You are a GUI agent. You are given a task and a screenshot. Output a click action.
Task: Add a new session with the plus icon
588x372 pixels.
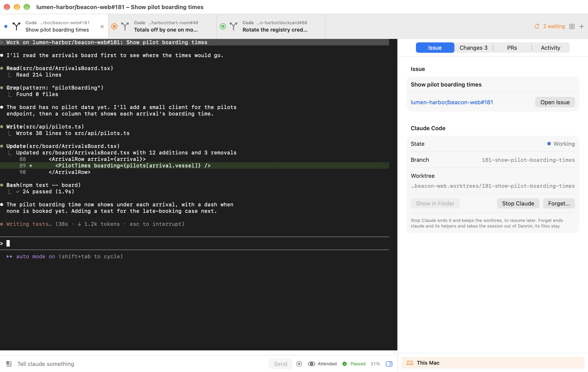pyautogui.click(x=582, y=26)
